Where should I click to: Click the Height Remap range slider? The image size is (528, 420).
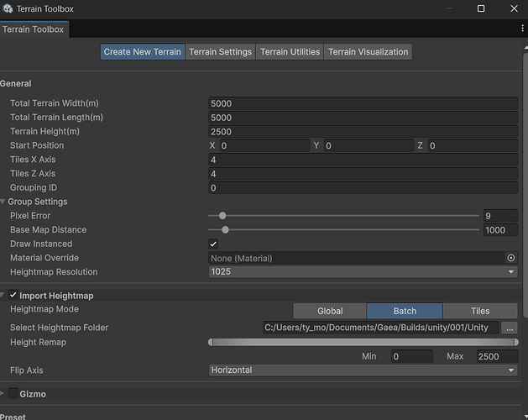click(x=363, y=342)
